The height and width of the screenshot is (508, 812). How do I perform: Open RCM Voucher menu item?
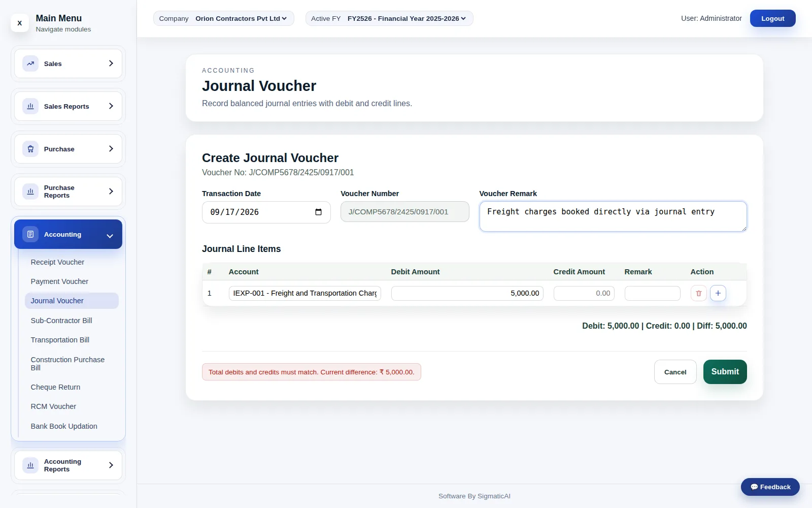pos(72,406)
